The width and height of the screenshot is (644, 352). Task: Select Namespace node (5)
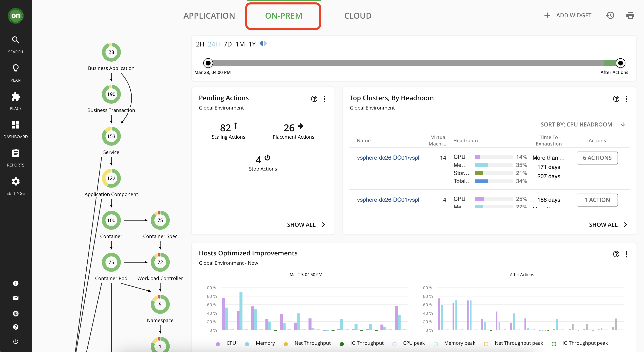click(x=160, y=304)
